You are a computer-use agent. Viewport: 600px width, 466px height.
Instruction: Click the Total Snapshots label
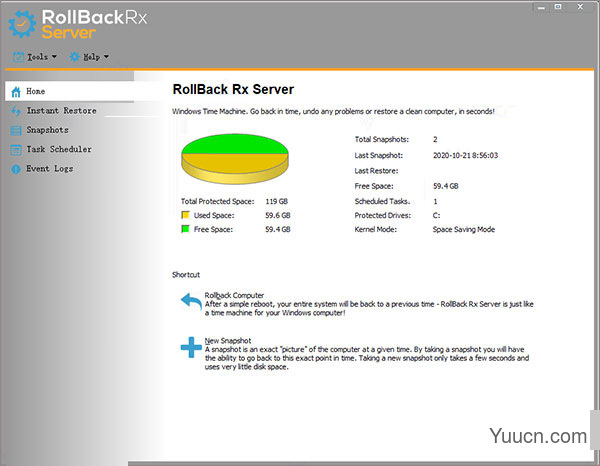(x=382, y=139)
